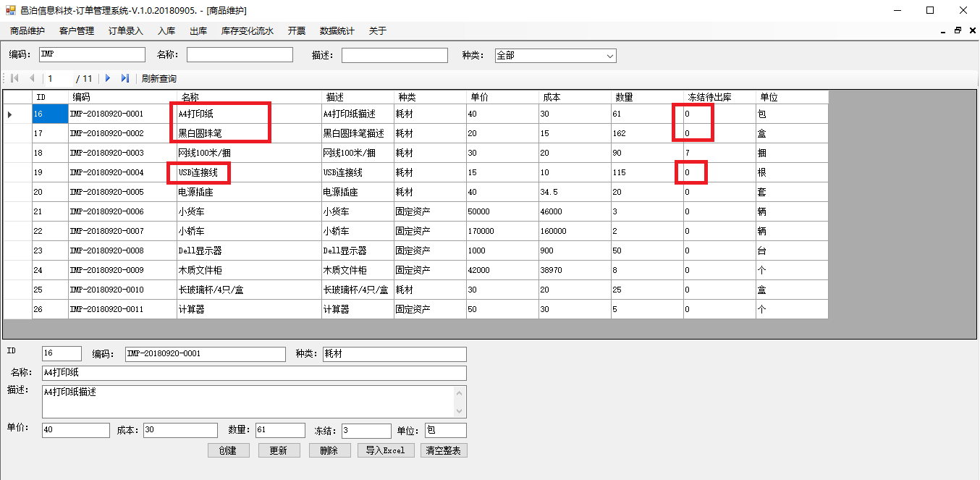Open the 入库 menu
This screenshot has height=480, width=980.
coord(166,31)
